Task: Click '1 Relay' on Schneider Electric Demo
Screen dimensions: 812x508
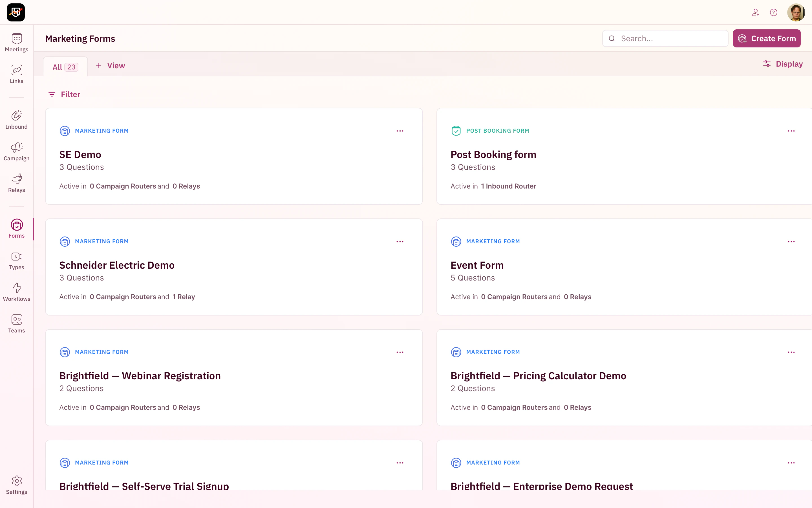Action: click(184, 297)
